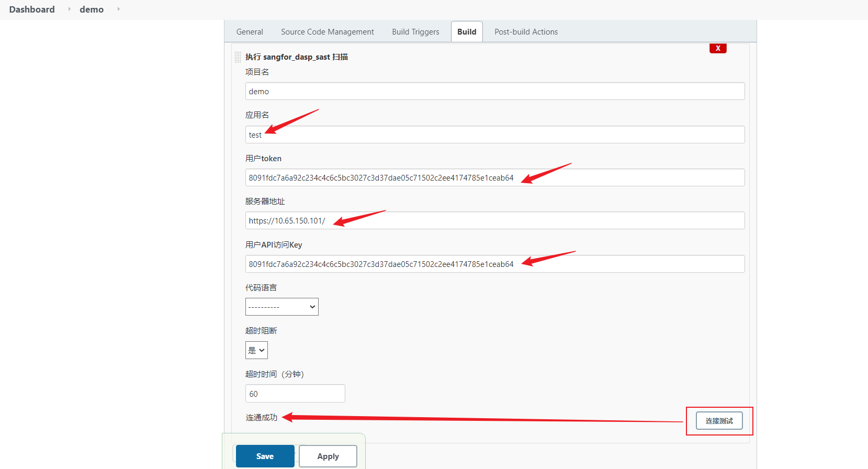Expand the 超时阻断 dropdown
868x469 pixels.
click(x=256, y=350)
